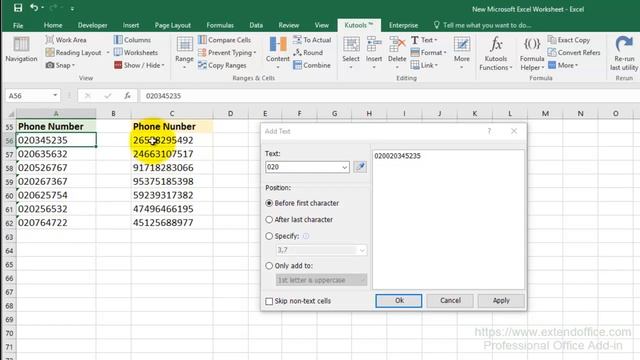Click Exact Copy

coord(569,40)
